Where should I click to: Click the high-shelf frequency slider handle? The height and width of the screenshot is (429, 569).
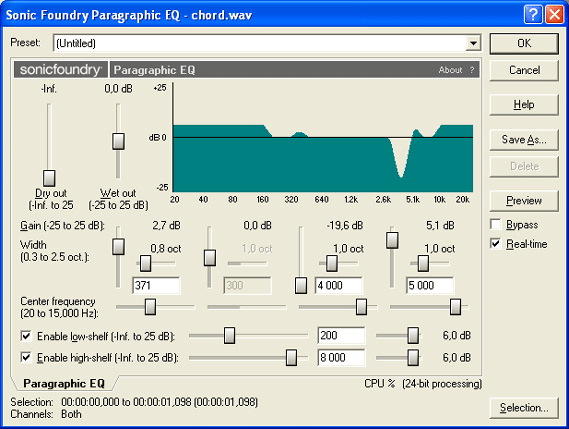291,358
